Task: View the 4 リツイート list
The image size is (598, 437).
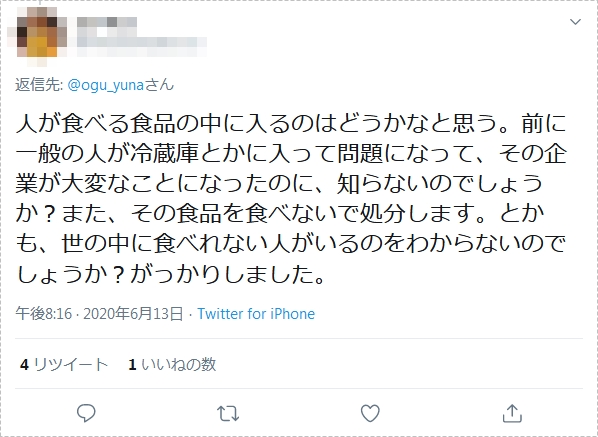Action: tap(64, 365)
